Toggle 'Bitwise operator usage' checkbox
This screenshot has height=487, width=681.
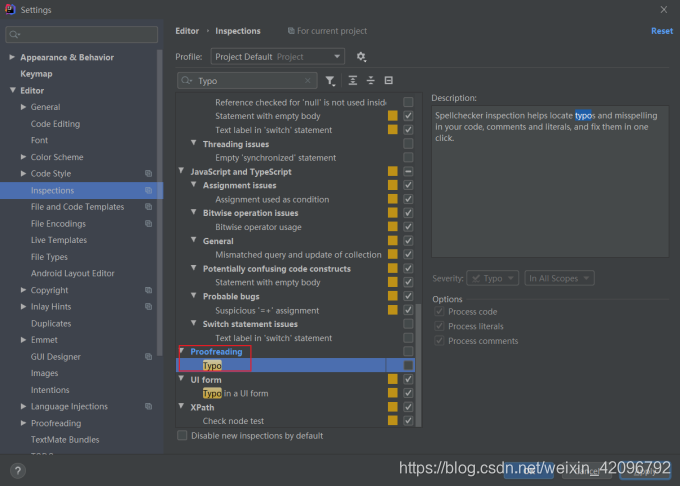pos(408,226)
